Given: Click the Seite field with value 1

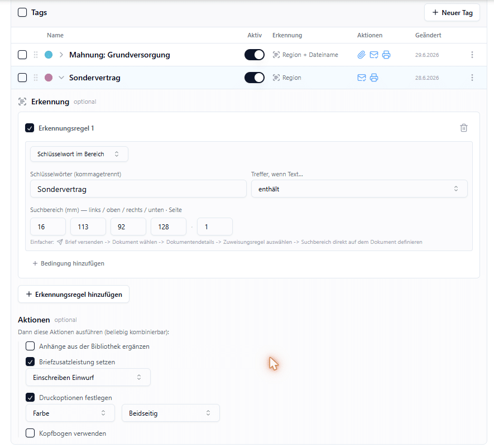Looking at the screenshot, I should click(x=215, y=227).
